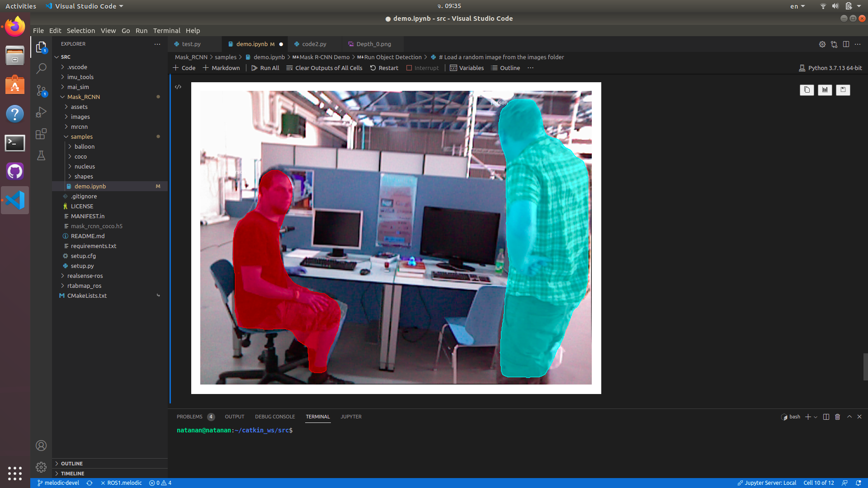Open GitHub Desktop from dock
868x488 pixels.
pos(15,171)
